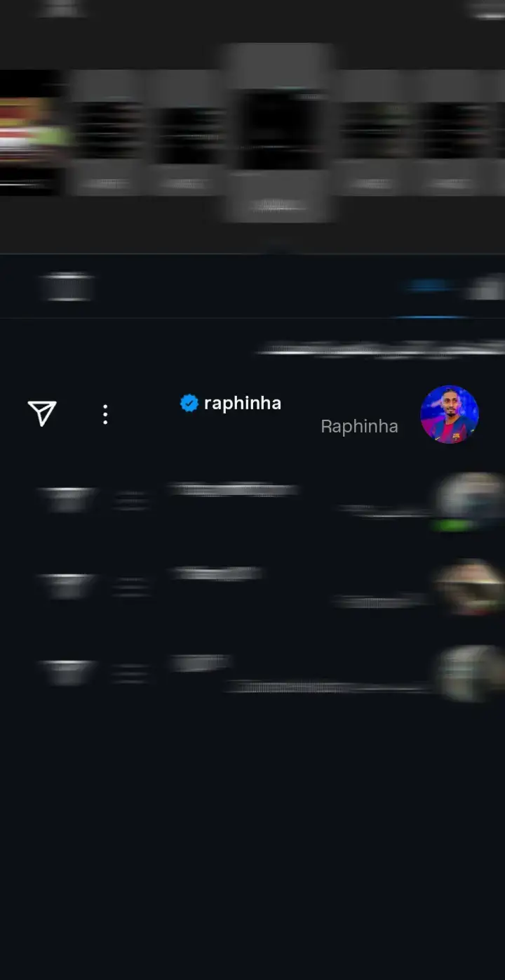This screenshot has width=505, height=980.
Task: Open the colorful thumbnail at the carousel's left edge
Action: 33,133
